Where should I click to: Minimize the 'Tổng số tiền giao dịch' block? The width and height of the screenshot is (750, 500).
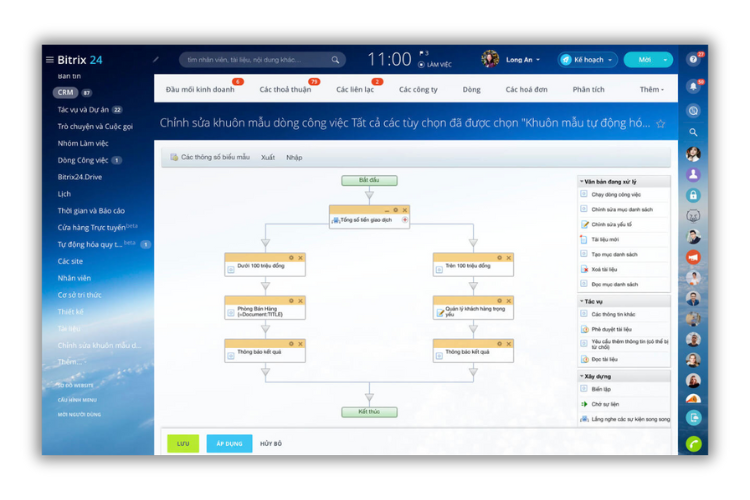386,210
